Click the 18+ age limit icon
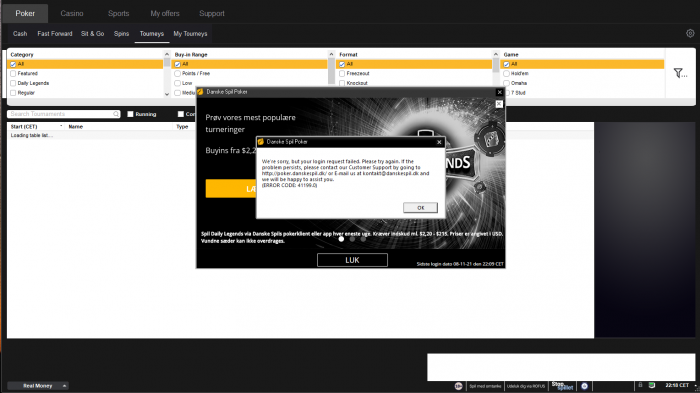 (458, 386)
